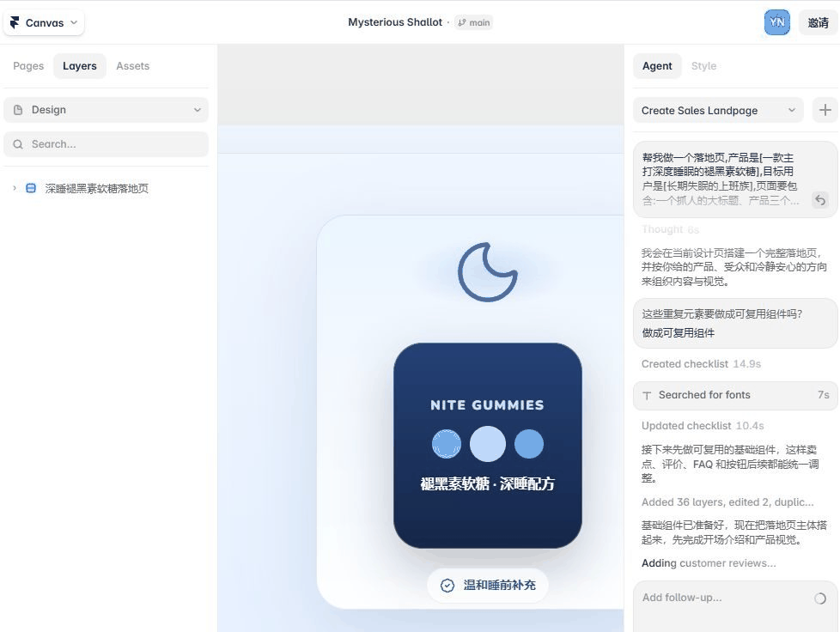Select the moon icon on canvas
840x632 pixels.
(x=488, y=272)
